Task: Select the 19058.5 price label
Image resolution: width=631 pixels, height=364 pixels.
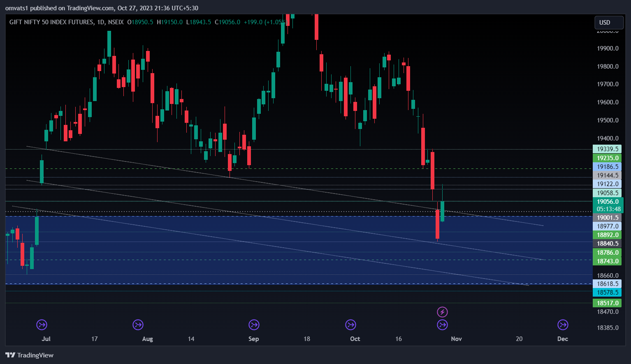Action: click(607, 193)
